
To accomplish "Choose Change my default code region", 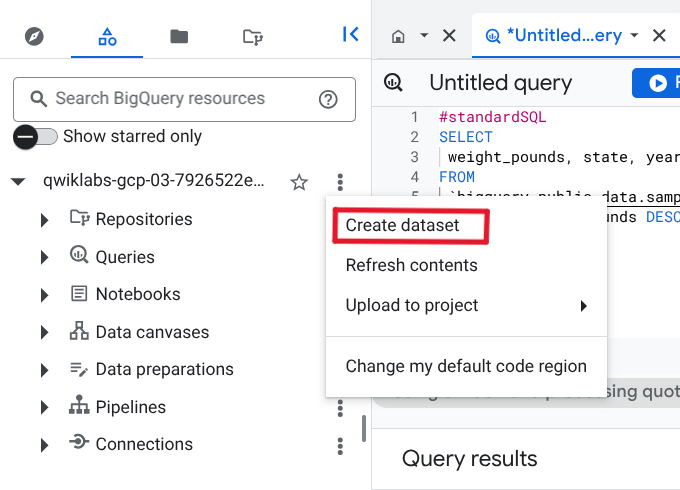I will pyautogui.click(x=466, y=366).
